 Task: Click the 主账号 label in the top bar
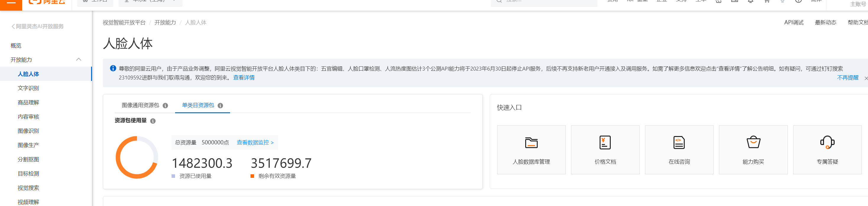(x=858, y=4)
